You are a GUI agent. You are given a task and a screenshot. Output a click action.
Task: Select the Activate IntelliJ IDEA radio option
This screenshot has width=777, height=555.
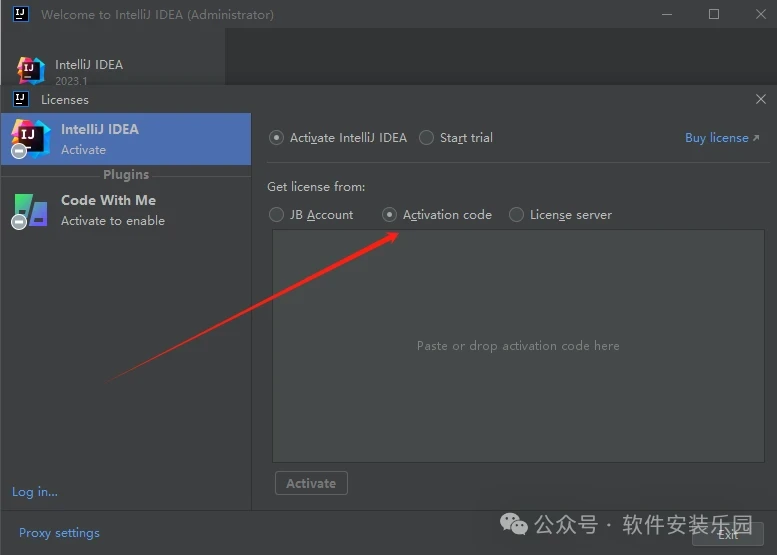pyautogui.click(x=277, y=138)
